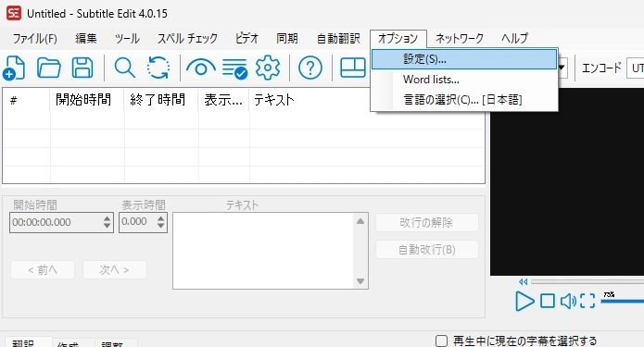
Task: Open the ファイル(F) menu
Action: click(35, 39)
